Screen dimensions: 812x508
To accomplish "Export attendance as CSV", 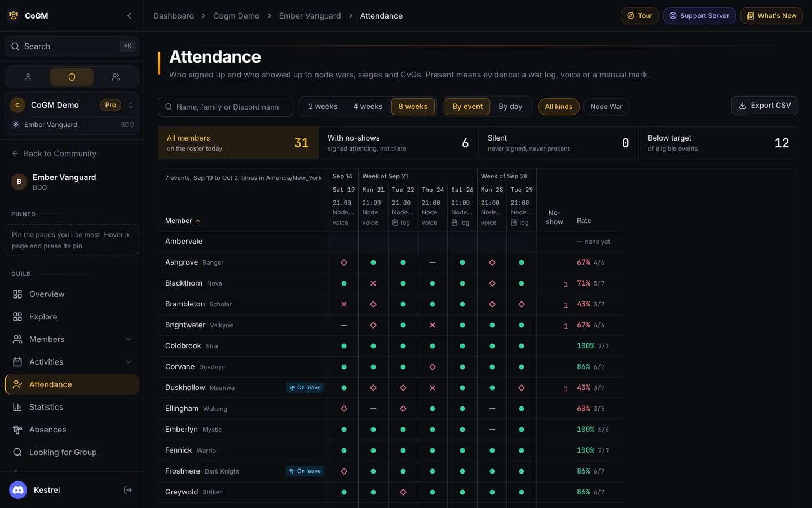I will tap(765, 106).
